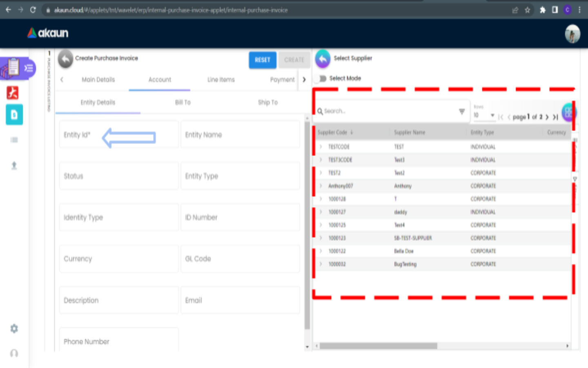Select the teal document icon in the sidebar
588x368 pixels.
click(x=14, y=114)
